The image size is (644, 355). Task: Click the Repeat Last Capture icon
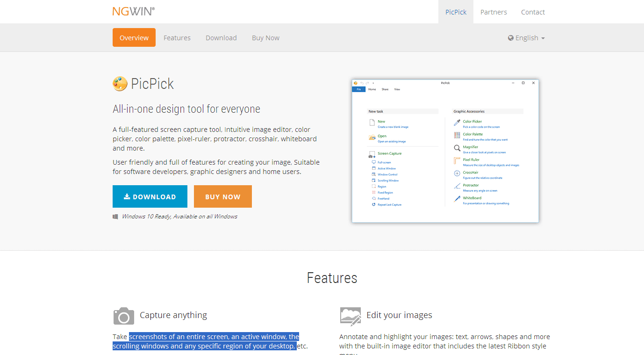(x=373, y=204)
